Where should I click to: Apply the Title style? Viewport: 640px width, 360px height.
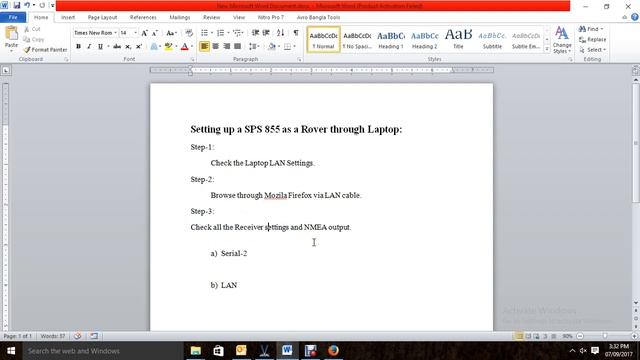pyautogui.click(x=458, y=40)
